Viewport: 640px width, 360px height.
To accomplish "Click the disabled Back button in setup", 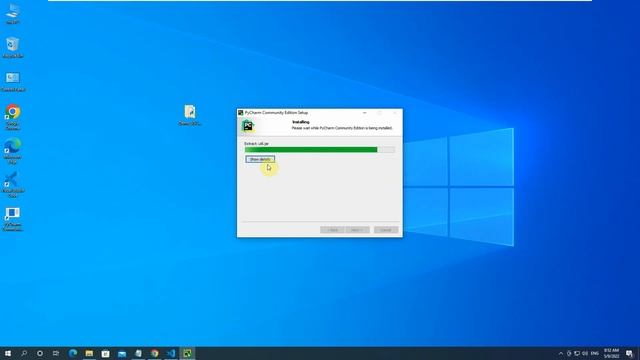I will 332,230.
